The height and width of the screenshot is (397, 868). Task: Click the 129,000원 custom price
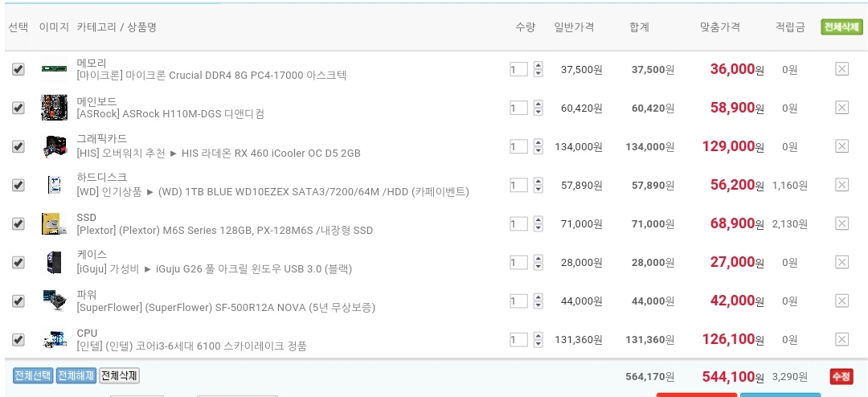tap(733, 146)
